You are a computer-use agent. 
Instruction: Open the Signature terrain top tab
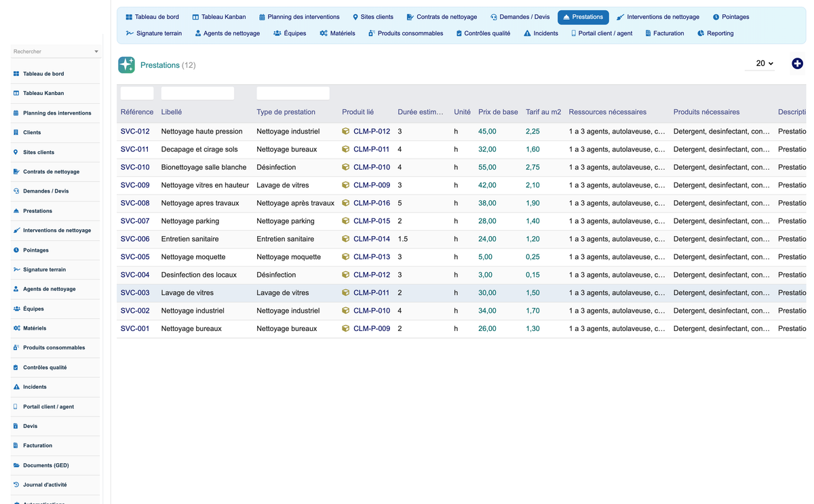(154, 33)
